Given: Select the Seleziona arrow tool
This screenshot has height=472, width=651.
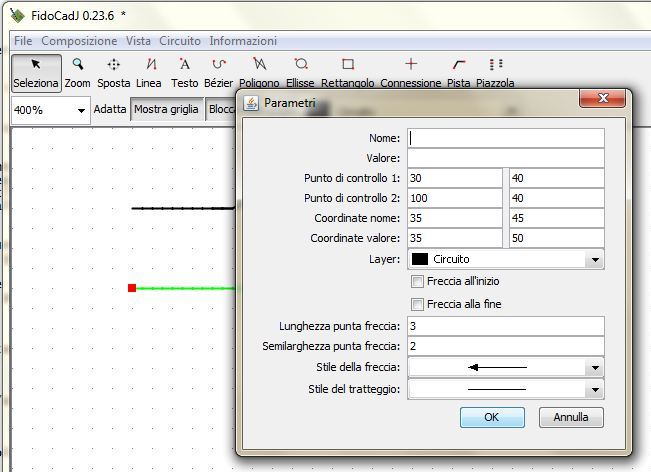Looking at the screenshot, I should click(35, 72).
